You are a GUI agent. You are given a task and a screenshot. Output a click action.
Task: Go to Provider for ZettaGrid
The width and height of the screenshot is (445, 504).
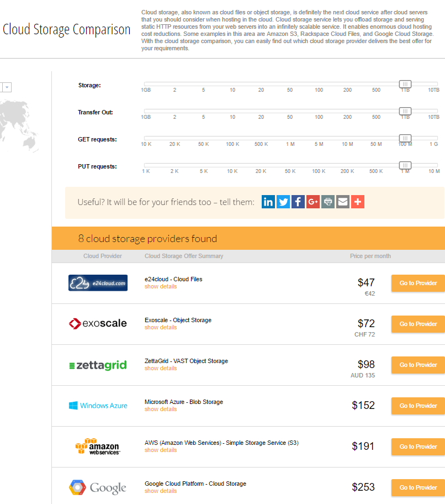pos(418,365)
